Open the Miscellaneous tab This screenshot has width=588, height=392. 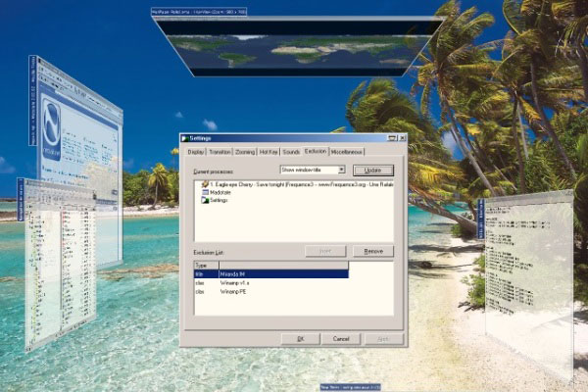point(347,152)
